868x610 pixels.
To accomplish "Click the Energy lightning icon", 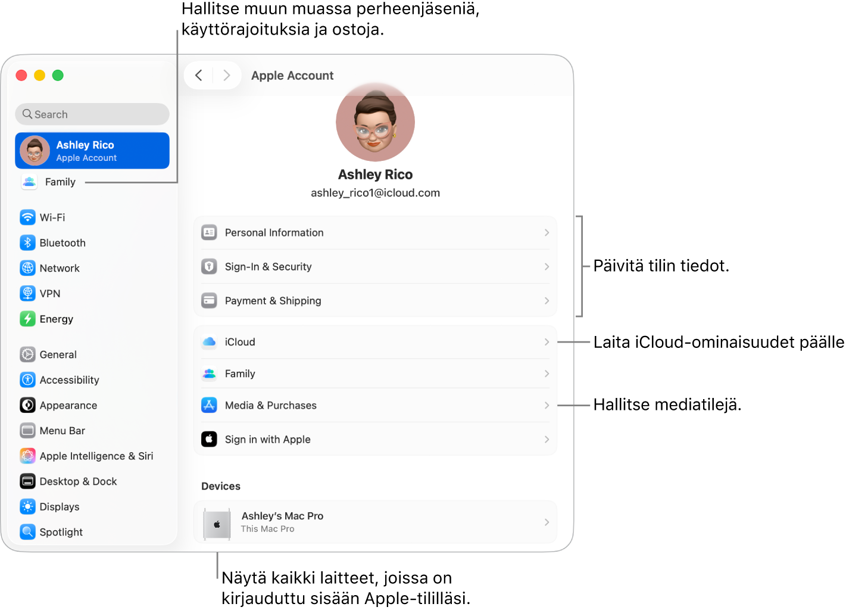I will [28, 319].
